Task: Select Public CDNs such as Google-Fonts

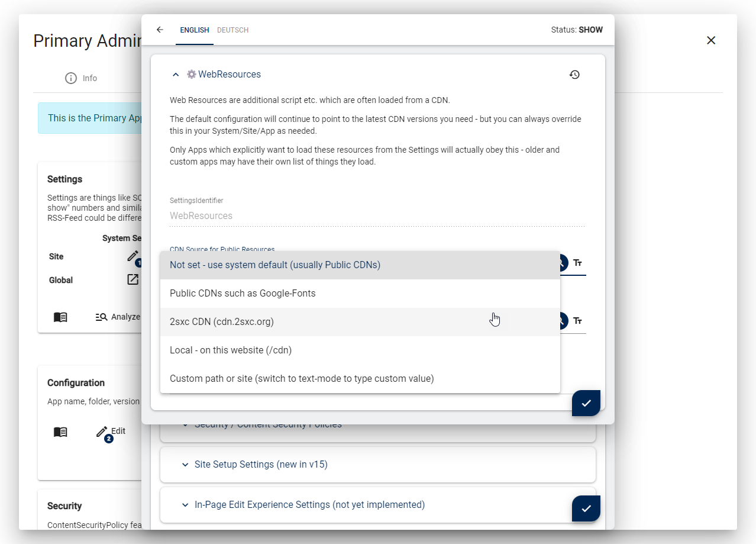Action: tap(243, 294)
